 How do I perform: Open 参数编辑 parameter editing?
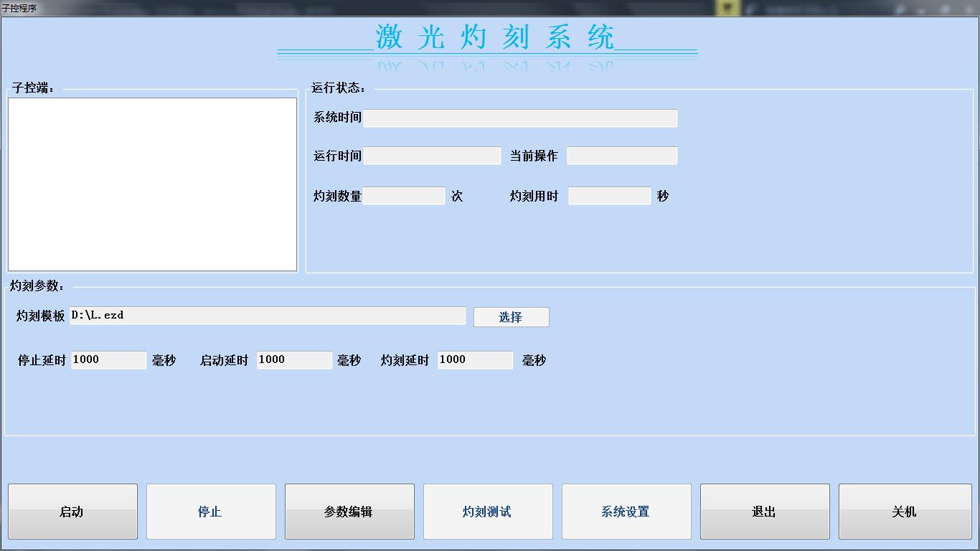(349, 512)
